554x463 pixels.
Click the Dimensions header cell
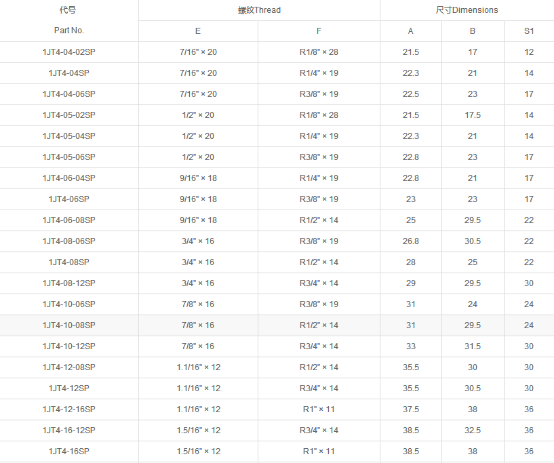[x=467, y=10]
